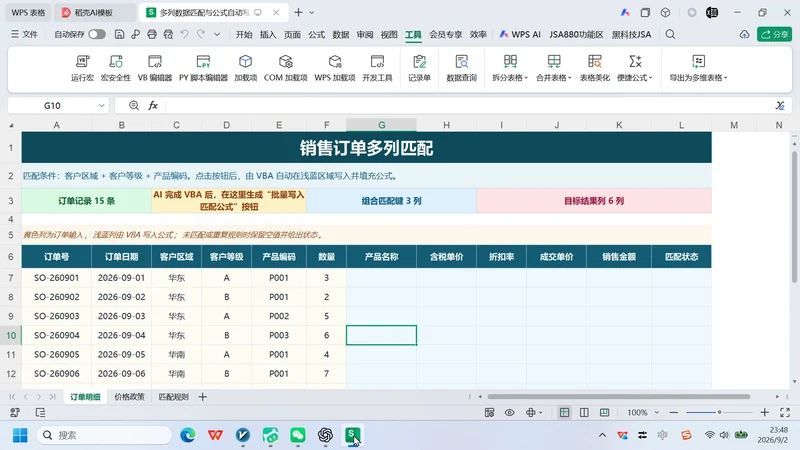Switch to the 价格政策 sheet tab
The image size is (800, 450).
point(129,396)
